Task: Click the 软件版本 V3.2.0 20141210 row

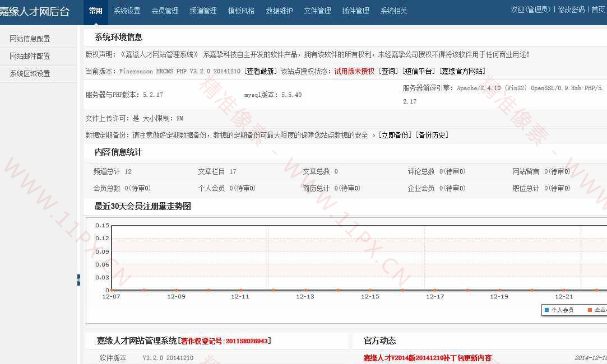Action: [x=146, y=358]
